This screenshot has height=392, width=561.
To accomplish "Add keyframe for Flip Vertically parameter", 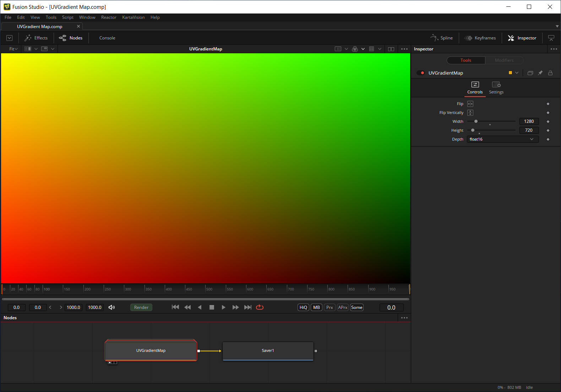I will tap(548, 113).
